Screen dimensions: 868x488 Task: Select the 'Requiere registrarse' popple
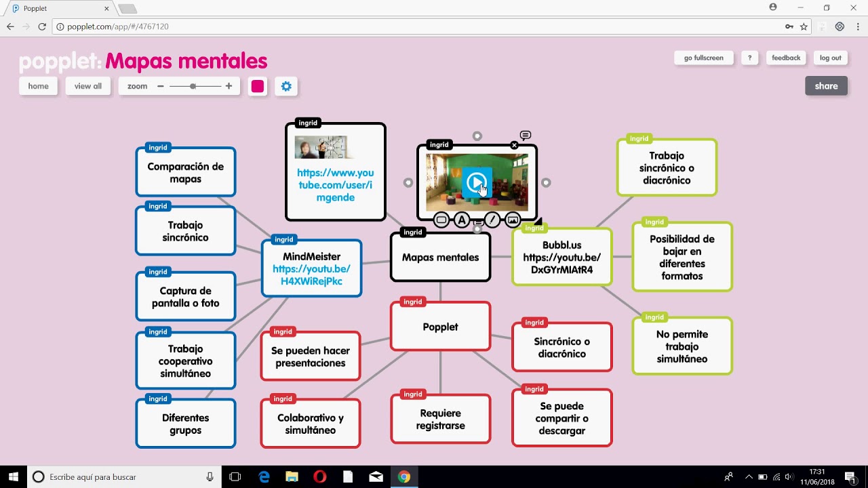(440, 419)
